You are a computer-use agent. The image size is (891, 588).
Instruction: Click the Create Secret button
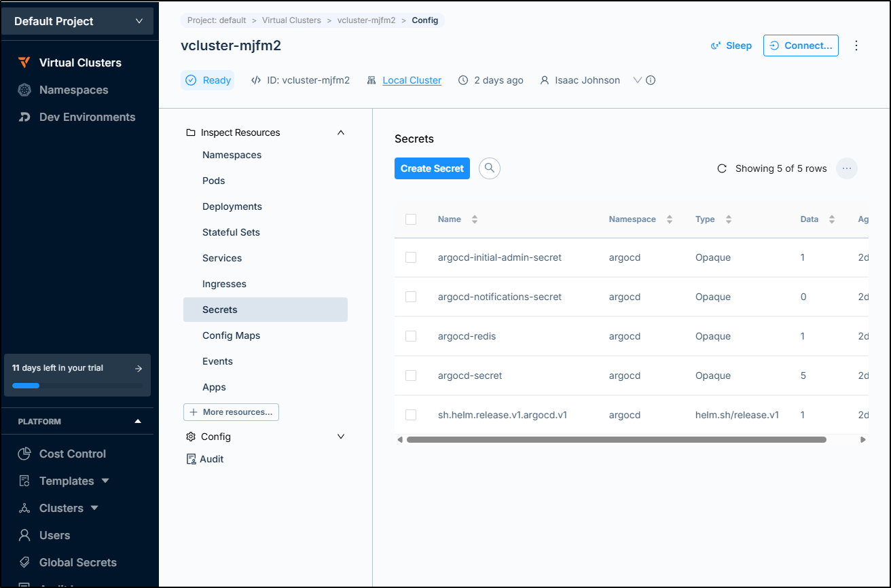pos(432,168)
